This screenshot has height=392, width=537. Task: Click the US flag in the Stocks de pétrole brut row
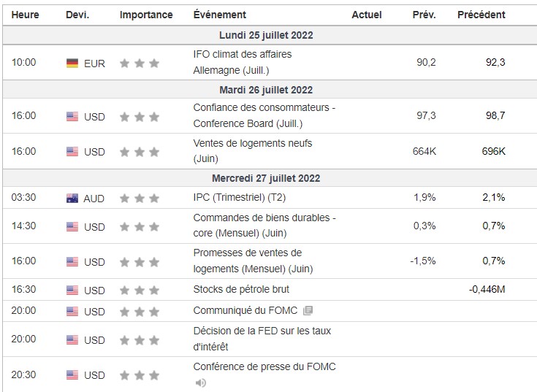click(72, 290)
